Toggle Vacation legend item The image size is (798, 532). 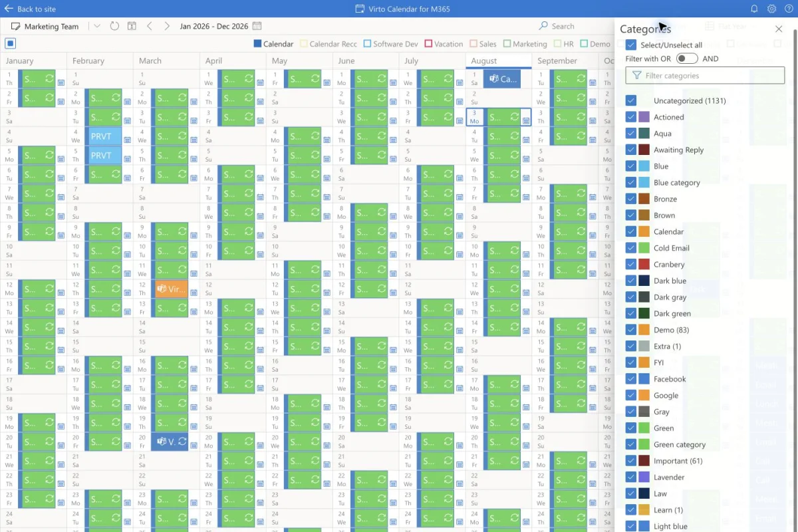444,44
